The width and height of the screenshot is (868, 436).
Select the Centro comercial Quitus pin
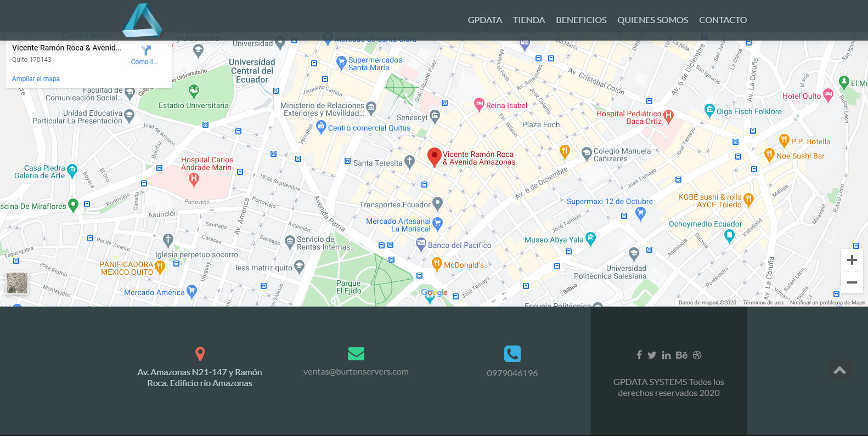pos(322,127)
